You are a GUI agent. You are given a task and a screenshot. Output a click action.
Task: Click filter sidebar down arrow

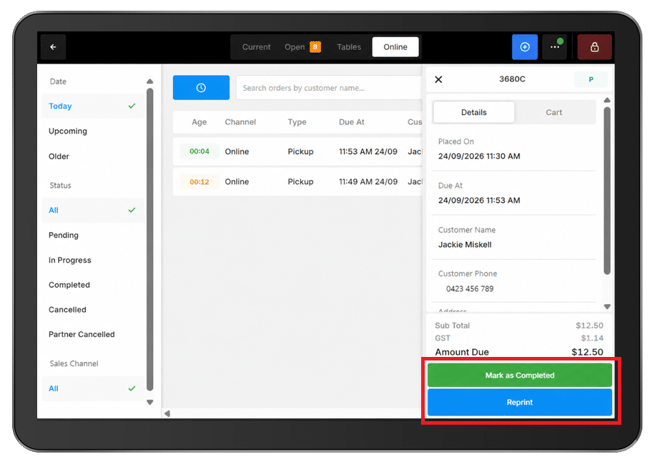tap(150, 402)
